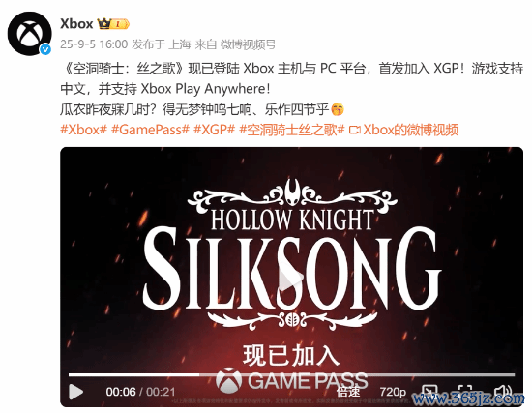Open the #空洞骑士丝之歌# hashtag

[x=292, y=130]
